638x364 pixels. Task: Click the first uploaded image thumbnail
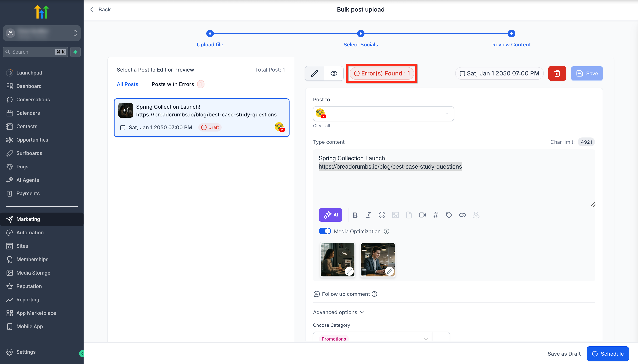[x=337, y=259]
